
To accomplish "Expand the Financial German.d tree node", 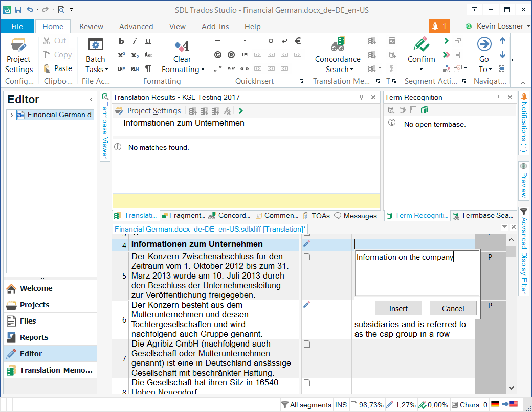I will [x=12, y=115].
